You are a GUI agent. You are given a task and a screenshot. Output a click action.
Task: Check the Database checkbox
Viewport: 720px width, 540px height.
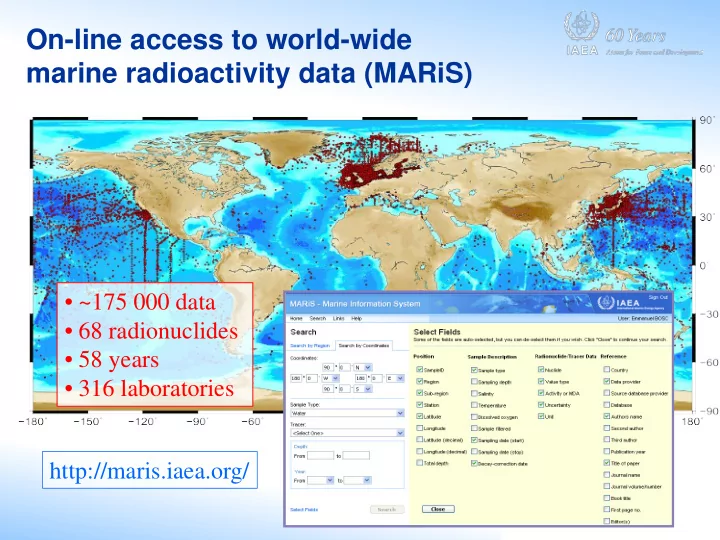607,405
